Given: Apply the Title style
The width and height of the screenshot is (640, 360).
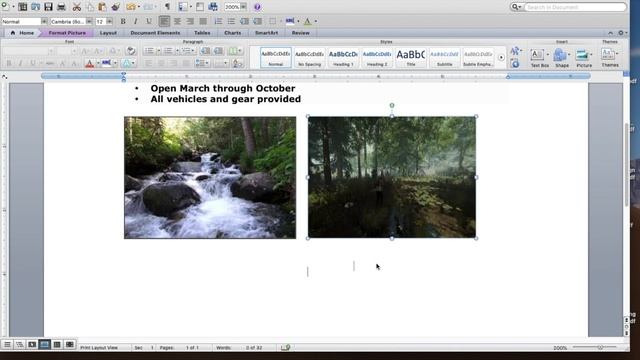Looking at the screenshot, I should point(411,58).
